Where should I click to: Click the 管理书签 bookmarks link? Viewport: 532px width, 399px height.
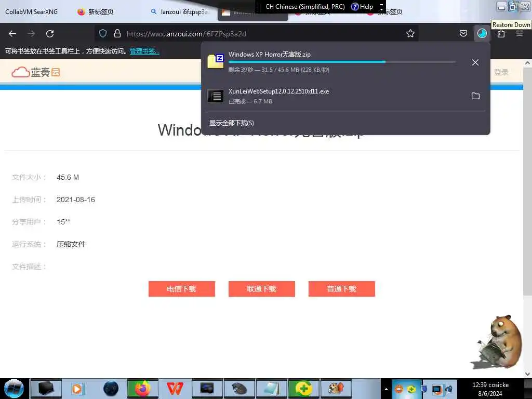[x=144, y=51]
